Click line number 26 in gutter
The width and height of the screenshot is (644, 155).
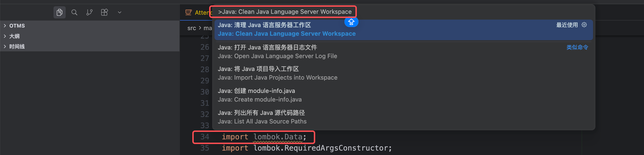coord(205,47)
